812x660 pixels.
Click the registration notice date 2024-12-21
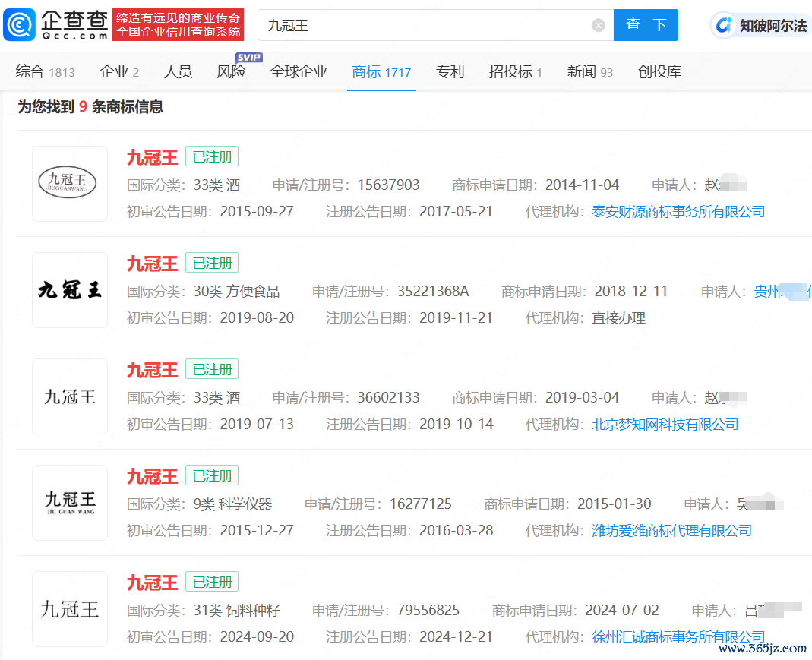456,636
